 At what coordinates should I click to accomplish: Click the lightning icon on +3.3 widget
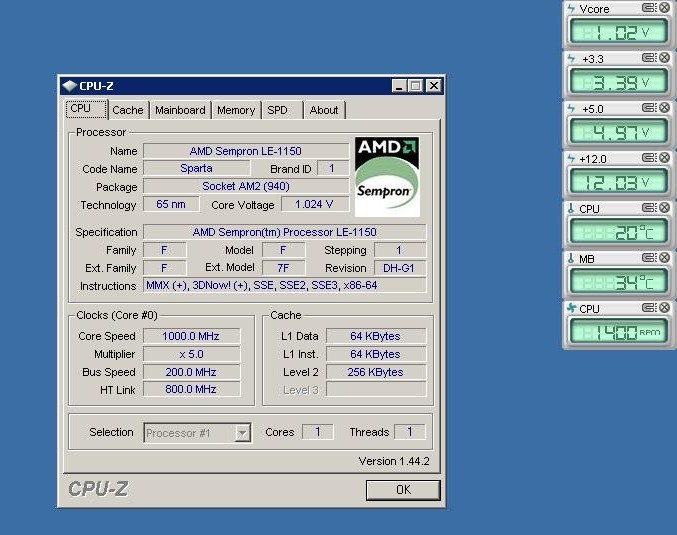point(571,58)
